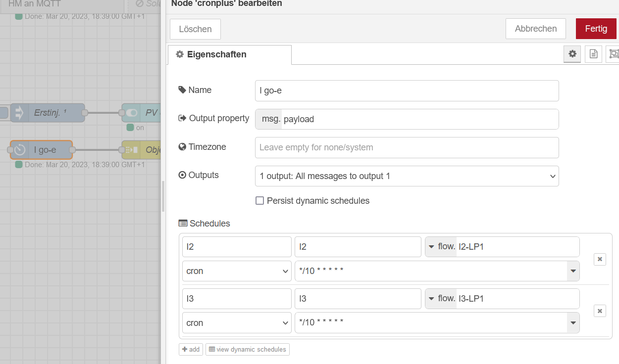Click the Timezone input field
619x364 pixels.
coord(407,147)
